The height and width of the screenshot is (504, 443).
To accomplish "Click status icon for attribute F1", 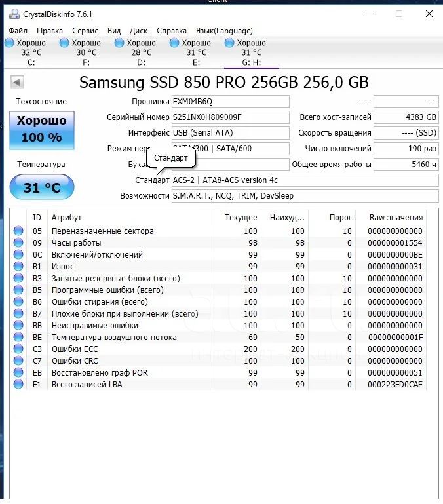I will (x=18, y=384).
